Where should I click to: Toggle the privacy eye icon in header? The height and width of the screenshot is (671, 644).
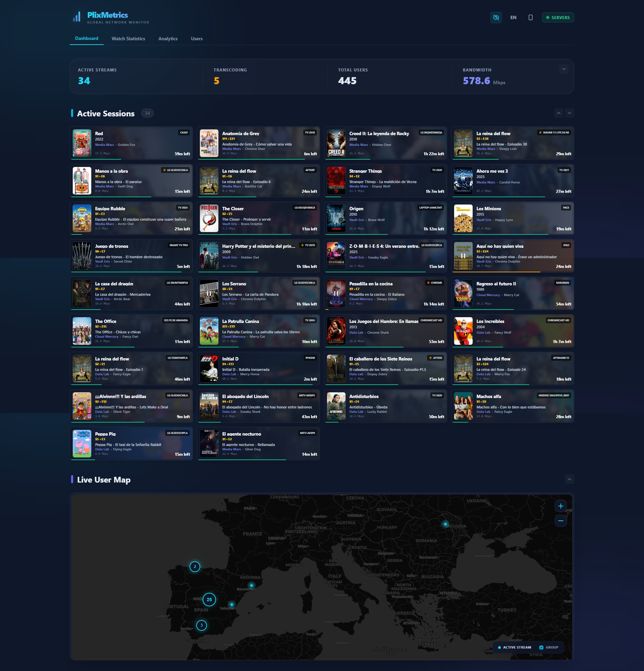coord(496,17)
